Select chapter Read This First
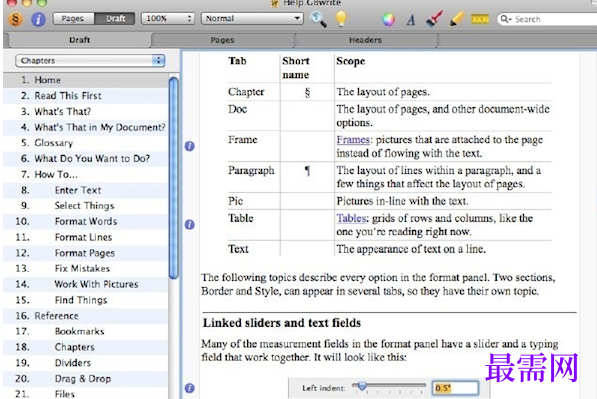Image resolution: width=597 pixels, height=399 pixels. click(86, 96)
